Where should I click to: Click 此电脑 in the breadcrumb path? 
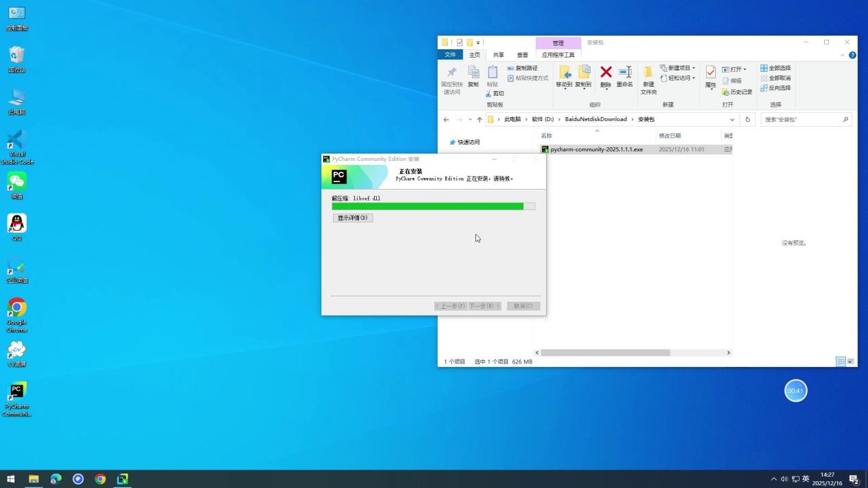512,119
